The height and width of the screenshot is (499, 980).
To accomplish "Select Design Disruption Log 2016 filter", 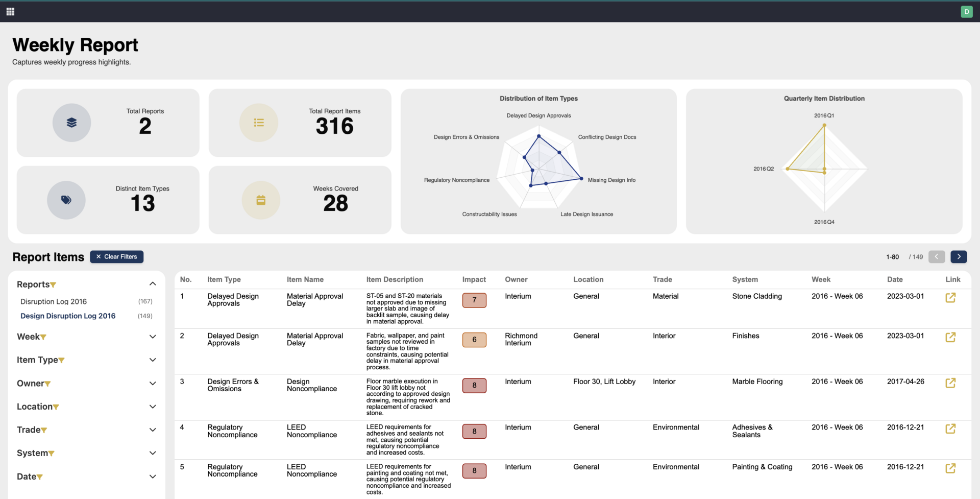I will point(68,316).
